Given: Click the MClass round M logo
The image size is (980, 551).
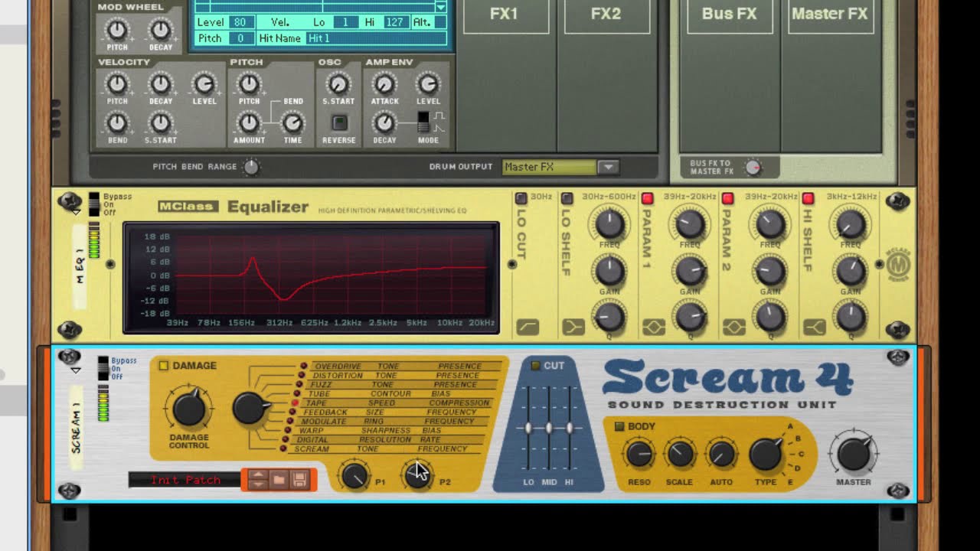Looking at the screenshot, I should [x=899, y=264].
